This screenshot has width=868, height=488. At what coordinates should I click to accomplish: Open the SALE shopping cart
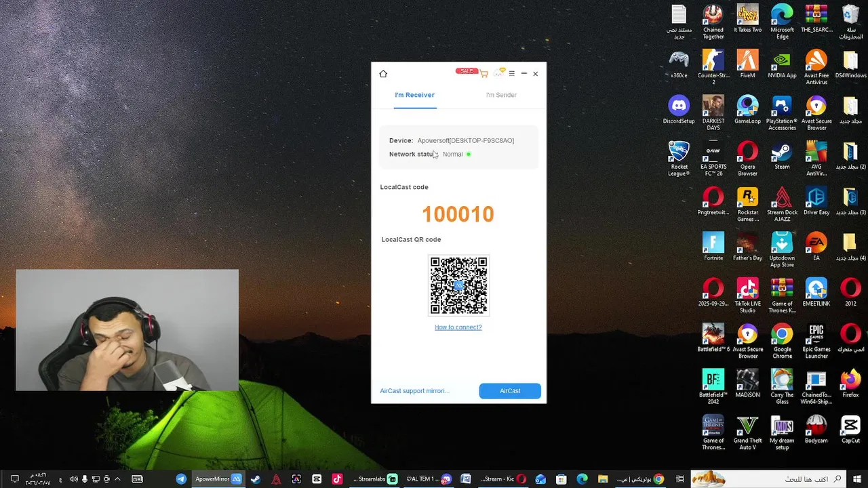[x=484, y=73]
